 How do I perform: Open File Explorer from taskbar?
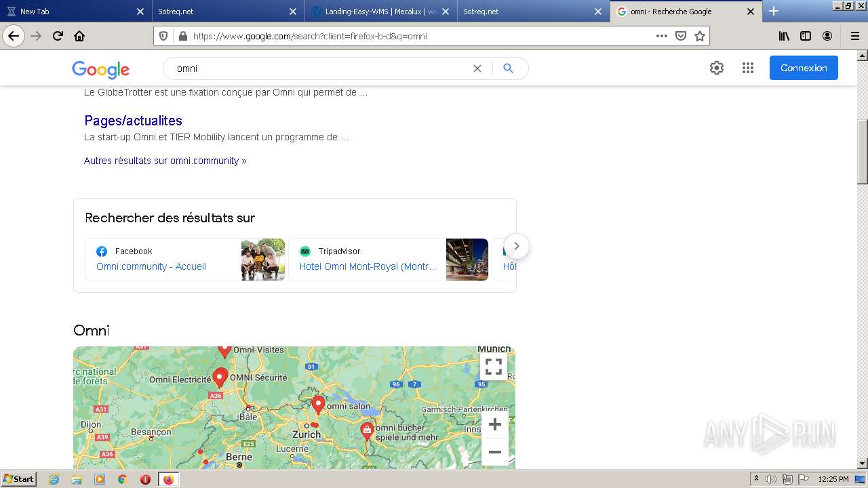(77, 479)
